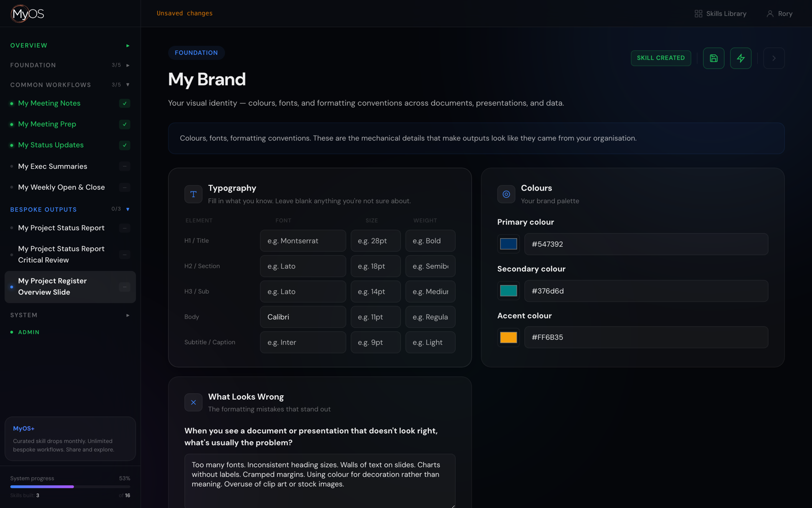
Task: Click the MyOS logo
Action: pyautogui.click(x=27, y=14)
